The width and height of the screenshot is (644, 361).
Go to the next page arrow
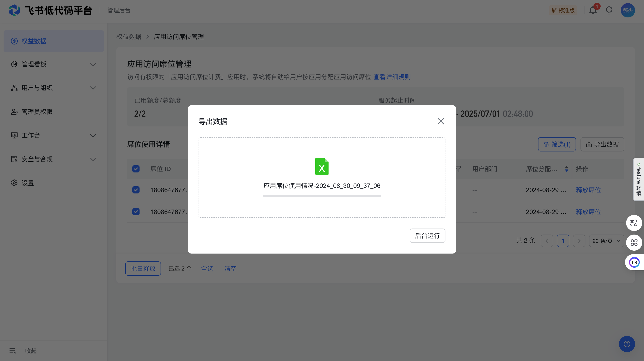point(579,241)
